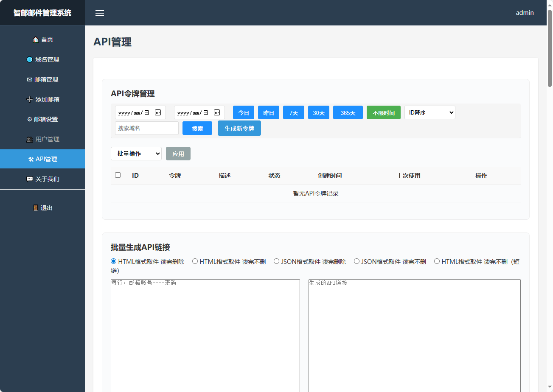Open the start date calendar picker icon
The image size is (553, 392).
click(158, 112)
